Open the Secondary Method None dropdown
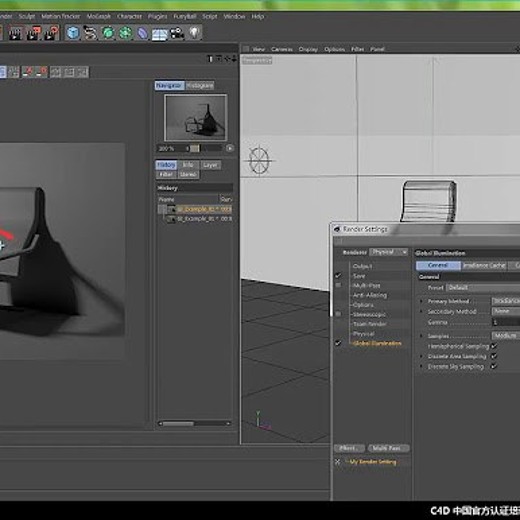 pos(506,311)
